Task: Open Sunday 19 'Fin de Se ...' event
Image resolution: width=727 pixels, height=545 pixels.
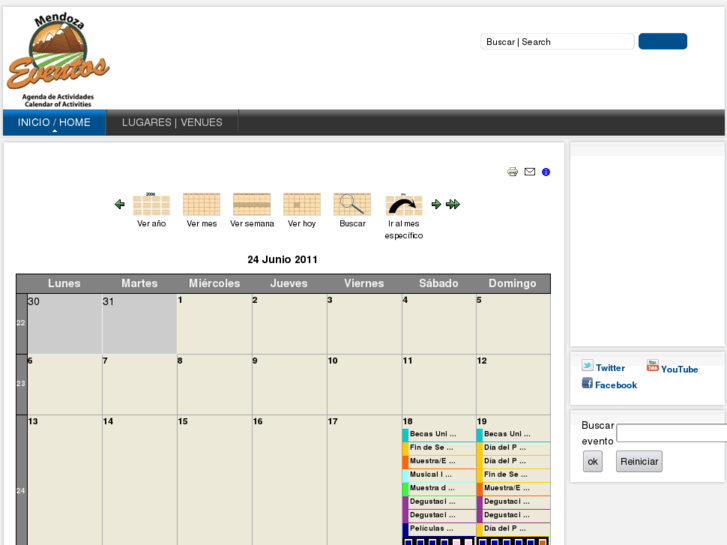Action: click(x=505, y=474)
